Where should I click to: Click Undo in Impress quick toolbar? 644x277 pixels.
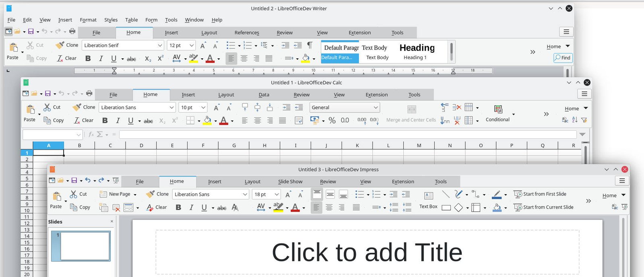pyautogui.click(x=88, y=181)
